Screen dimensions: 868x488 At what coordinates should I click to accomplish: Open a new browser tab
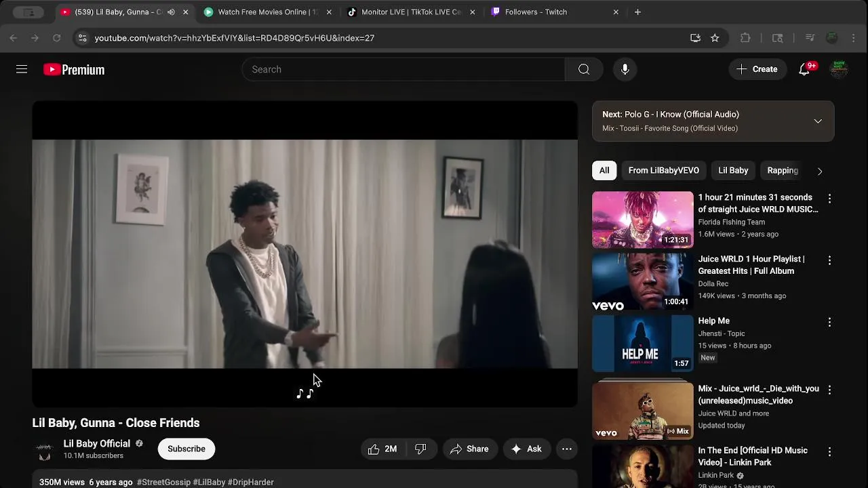637,12
